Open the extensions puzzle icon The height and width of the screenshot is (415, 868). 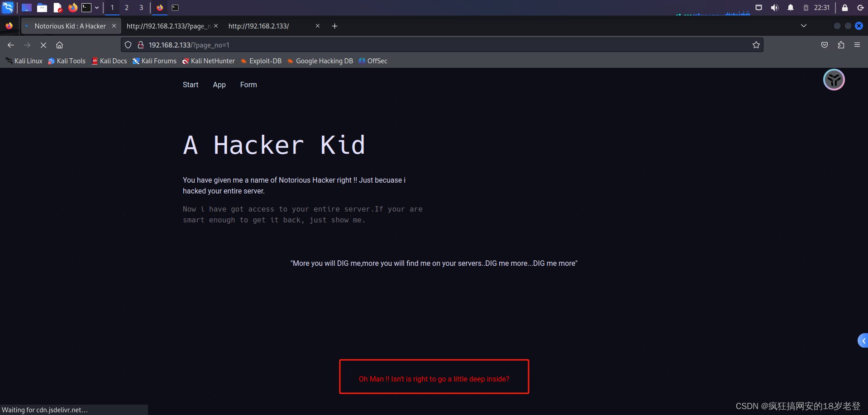[x=841, y=45]
